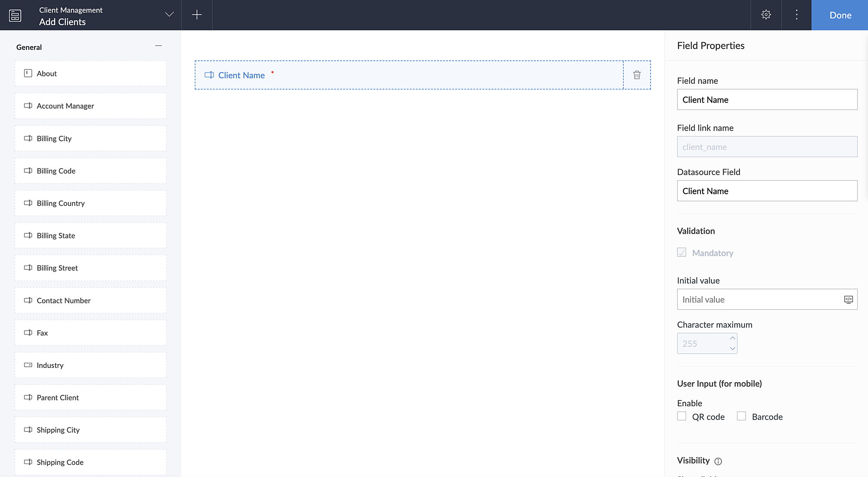Select the About field
The width and height of the screenshot is (868, 477).
tap(90, 73)
